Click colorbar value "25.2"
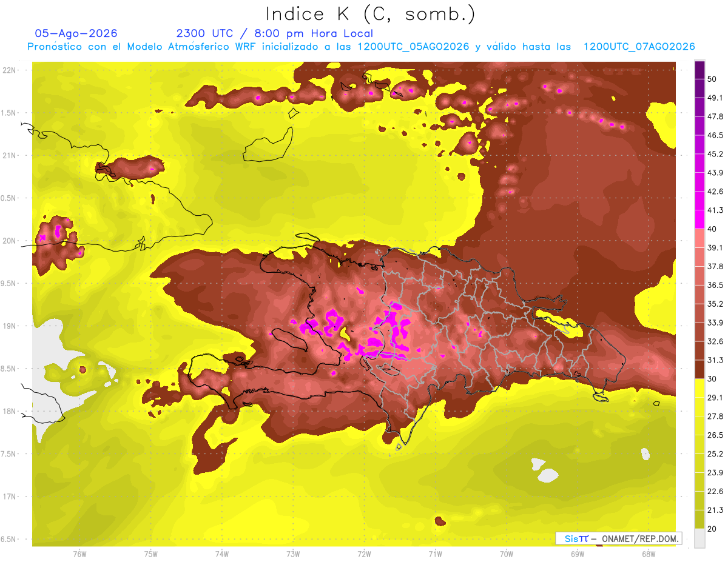 coord(715,454)
